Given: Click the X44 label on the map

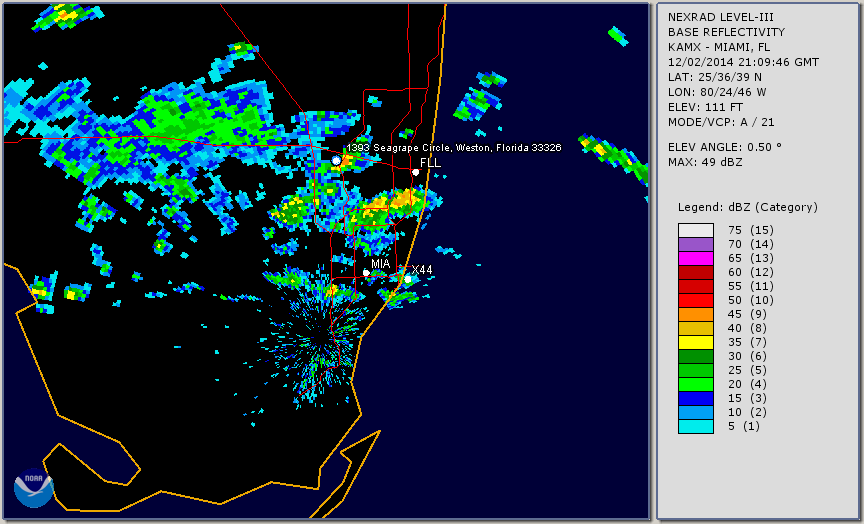Looking at the screenshot, I should [422, 269].
